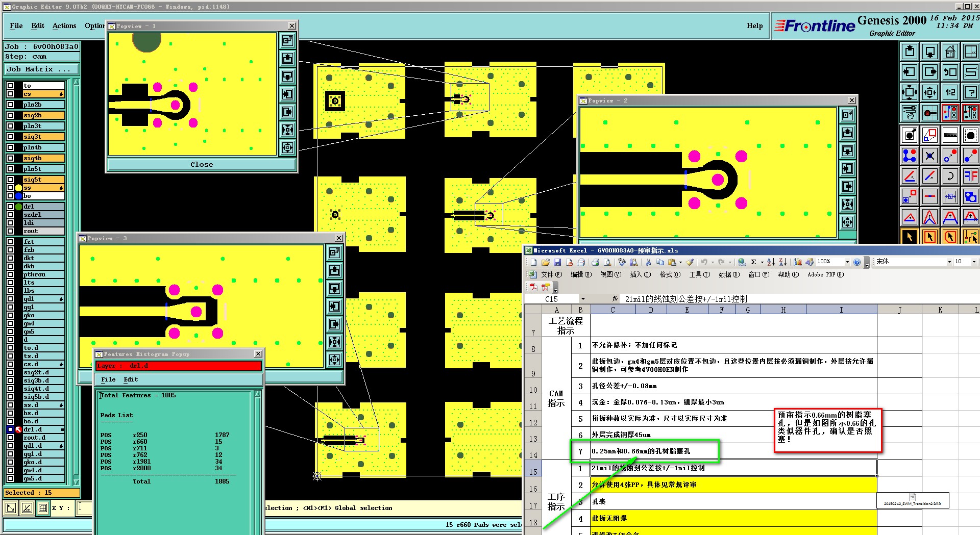Screen dimensions: 980x535
Task: Click the undo zoom (previous view) icon
Action: [950, 72]
